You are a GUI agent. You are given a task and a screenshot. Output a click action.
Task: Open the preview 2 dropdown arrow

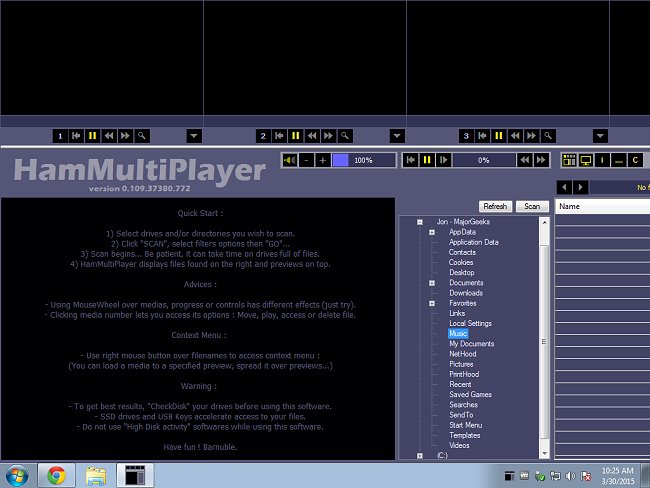[397, 136]
